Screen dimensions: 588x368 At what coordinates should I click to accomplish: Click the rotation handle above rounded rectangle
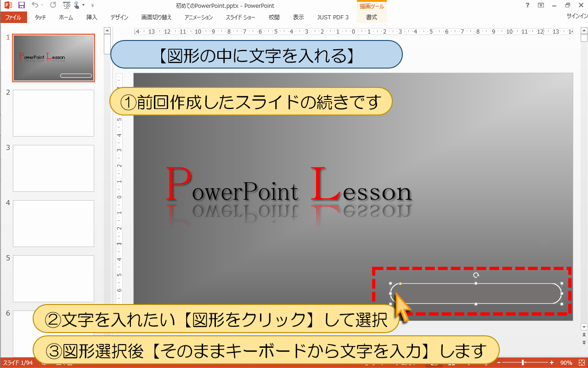(x=476, y=275)
